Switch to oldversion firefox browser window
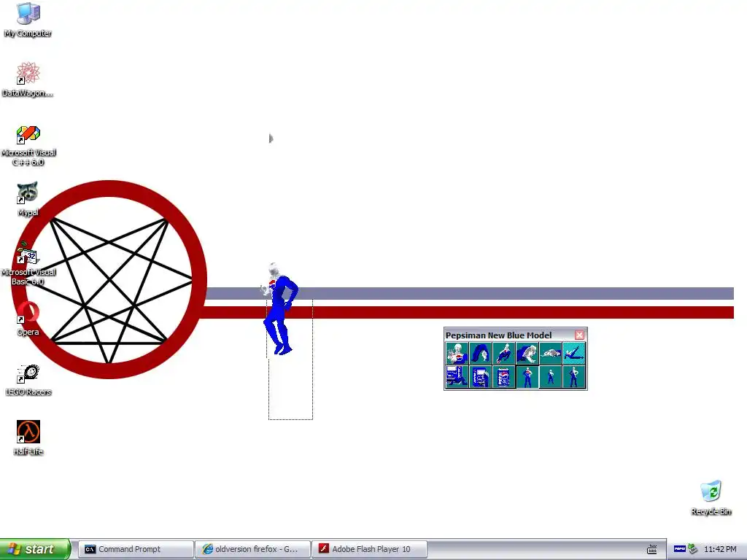This screenshot has width=747, height=560. pyautogui.click(x=252, y=549)
